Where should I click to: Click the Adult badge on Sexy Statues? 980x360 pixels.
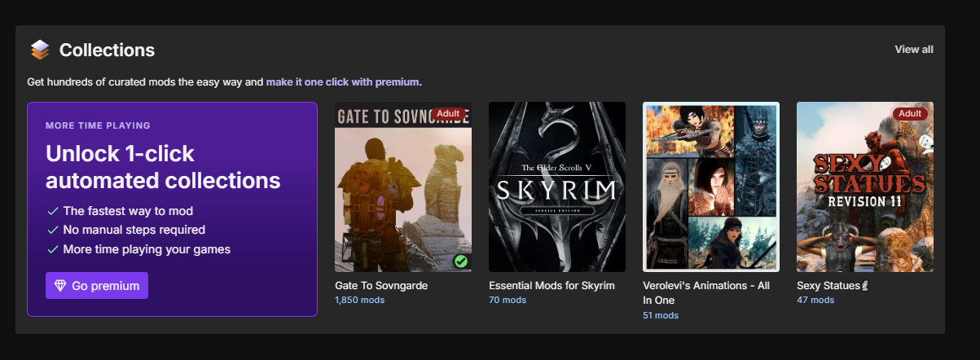910,113
